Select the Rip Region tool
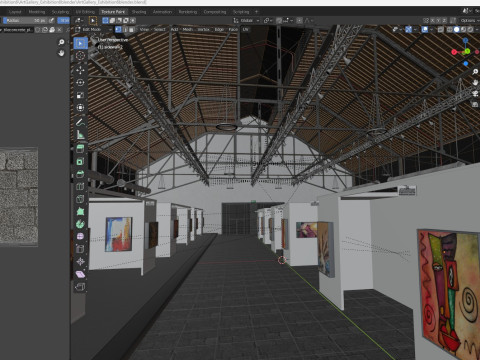 click(80, 287)
